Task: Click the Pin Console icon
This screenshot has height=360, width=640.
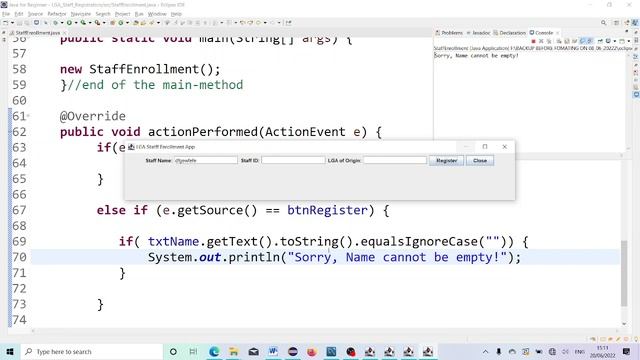Action: (x=600, y=41)
